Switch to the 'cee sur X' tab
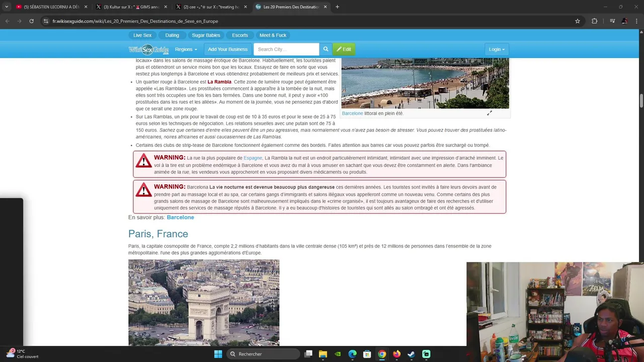Image resolution: width=644 pixels, height=362 pixels. click(x=210, y=7)
